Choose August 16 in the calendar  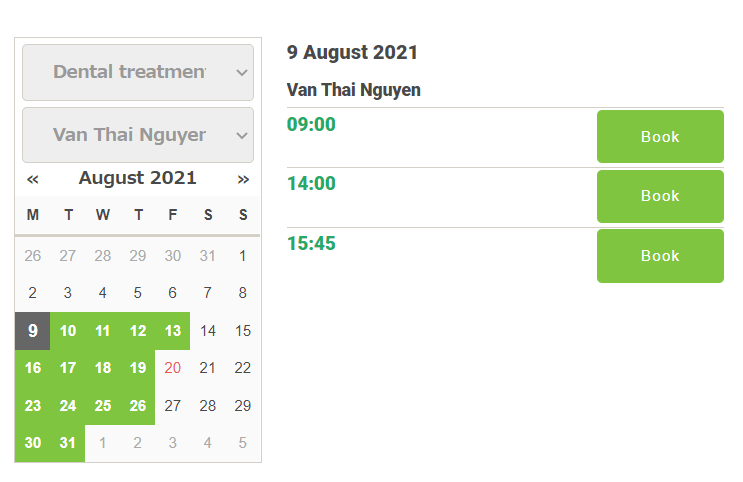(x=33, y=368)
